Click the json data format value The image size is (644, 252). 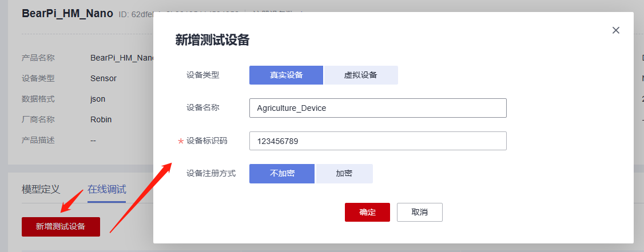[x=98, y=99]
